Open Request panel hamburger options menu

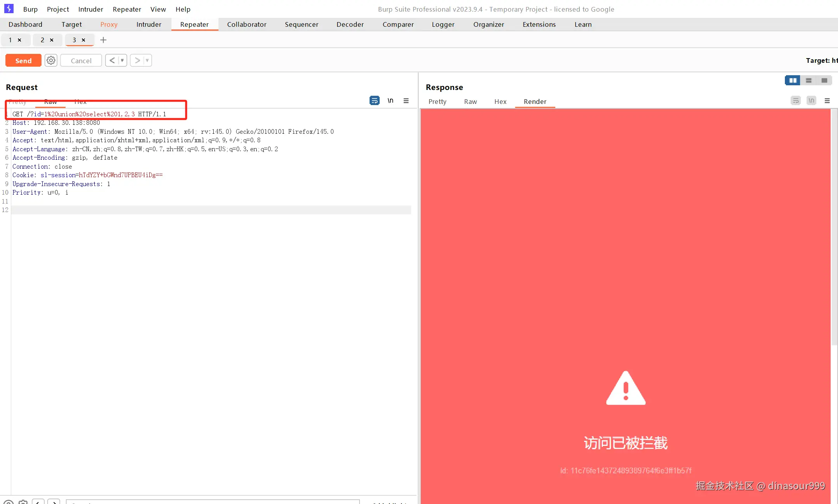tap(406, 101)
